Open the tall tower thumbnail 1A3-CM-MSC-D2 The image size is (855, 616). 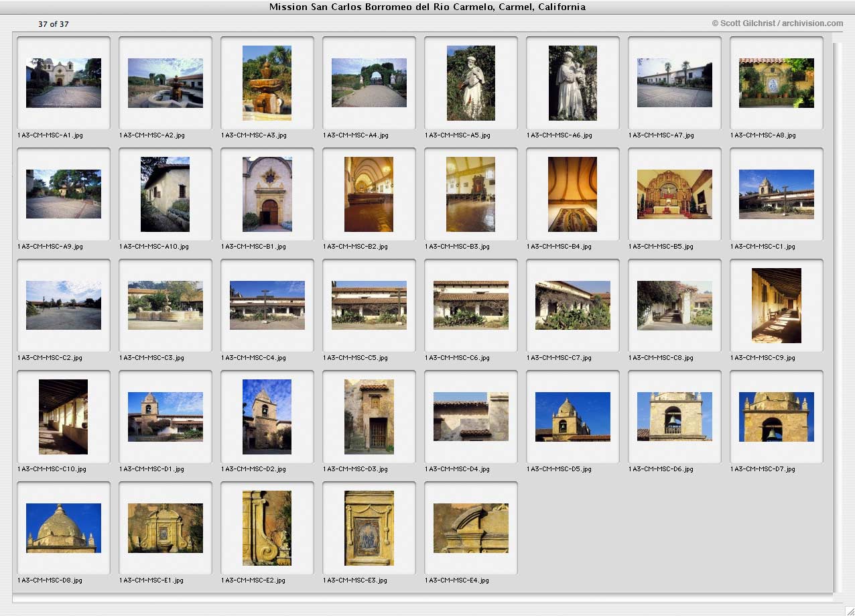click(267, 417)
